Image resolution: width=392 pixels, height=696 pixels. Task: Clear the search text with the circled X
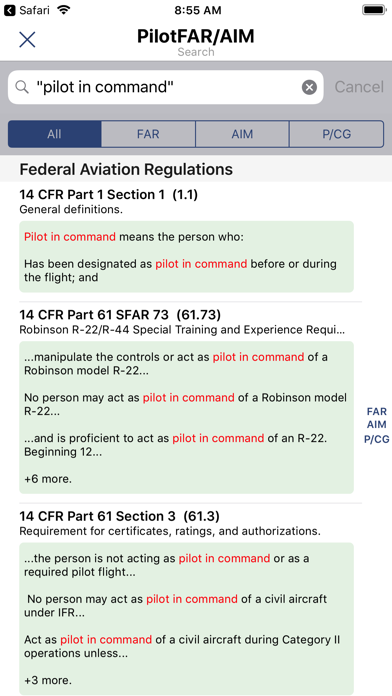(309, 87)
